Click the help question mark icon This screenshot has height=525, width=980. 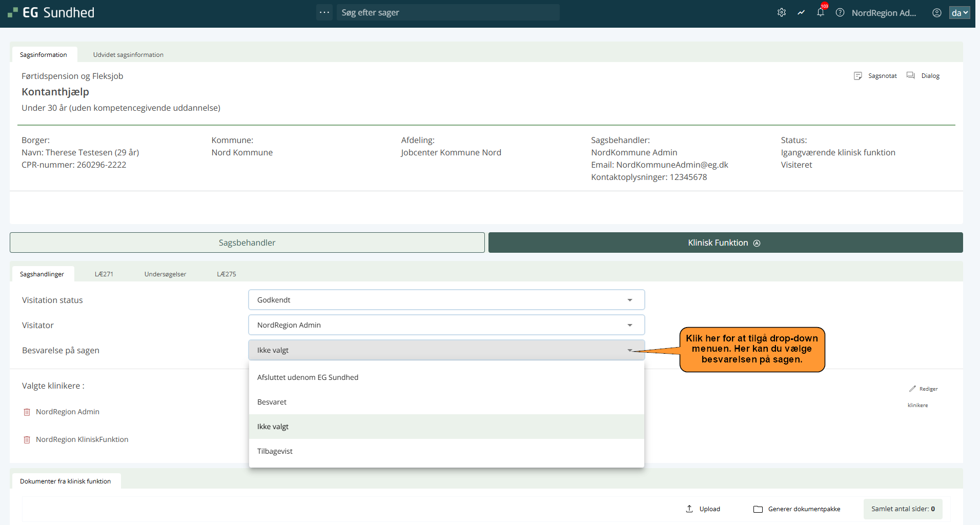pyautogui.click(x=840, y=13)
